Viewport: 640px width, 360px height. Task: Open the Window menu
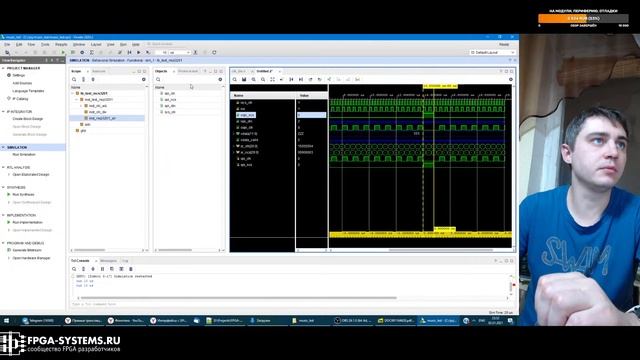79,44
